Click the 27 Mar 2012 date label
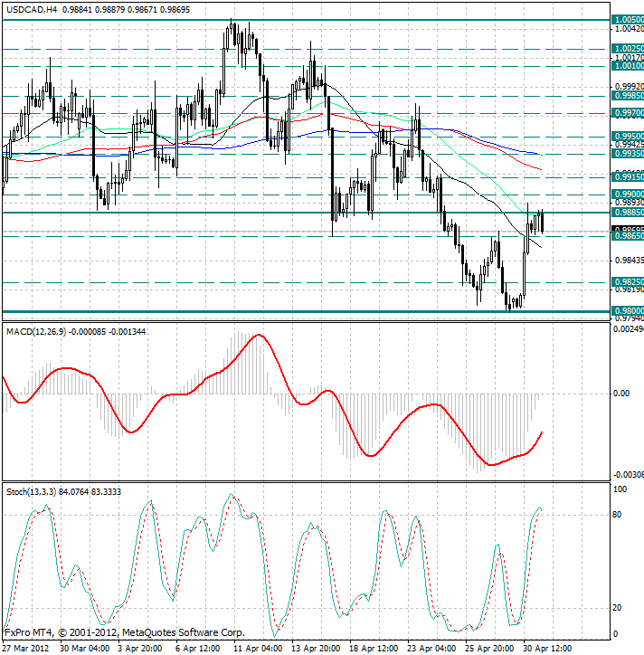The image size is (644, 655). click(25, 649)
